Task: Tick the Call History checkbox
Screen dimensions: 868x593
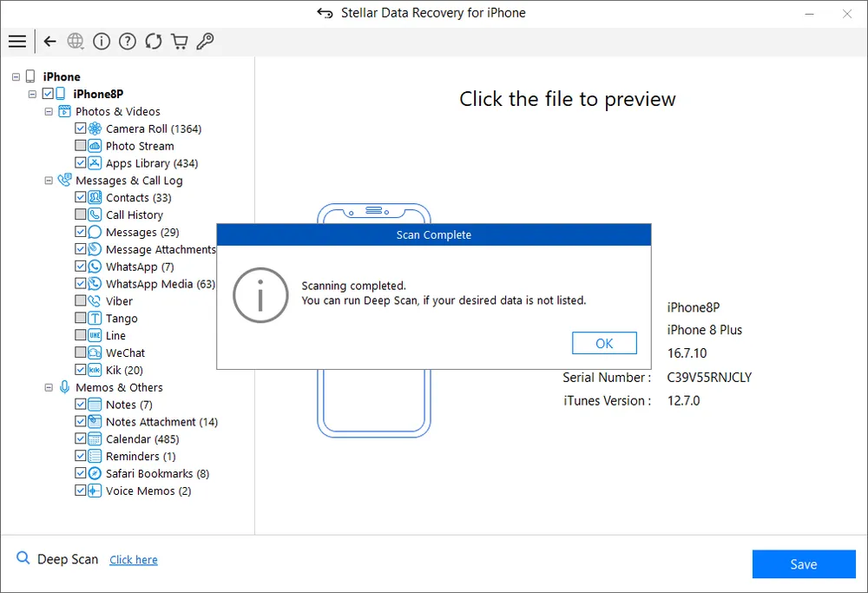Action: point(81,214)
